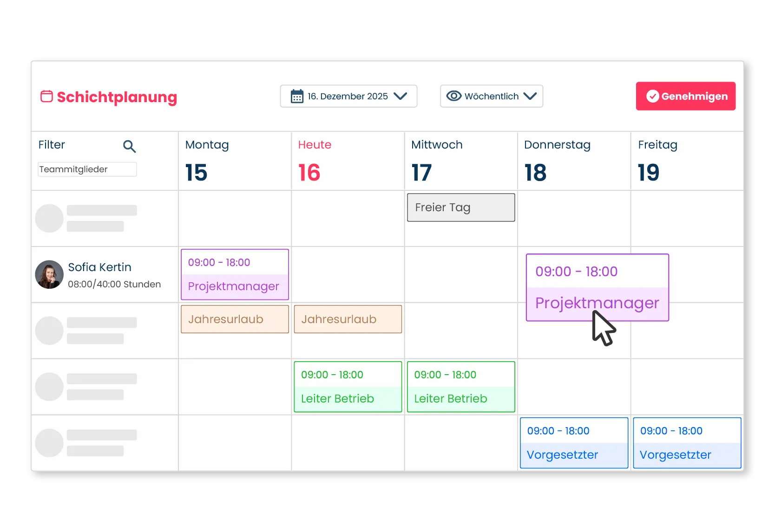The height and width of the screenshot is (532, 775).
Task: Open Monday's Jahresurlaub entry
Action: [x=235, y=319]
